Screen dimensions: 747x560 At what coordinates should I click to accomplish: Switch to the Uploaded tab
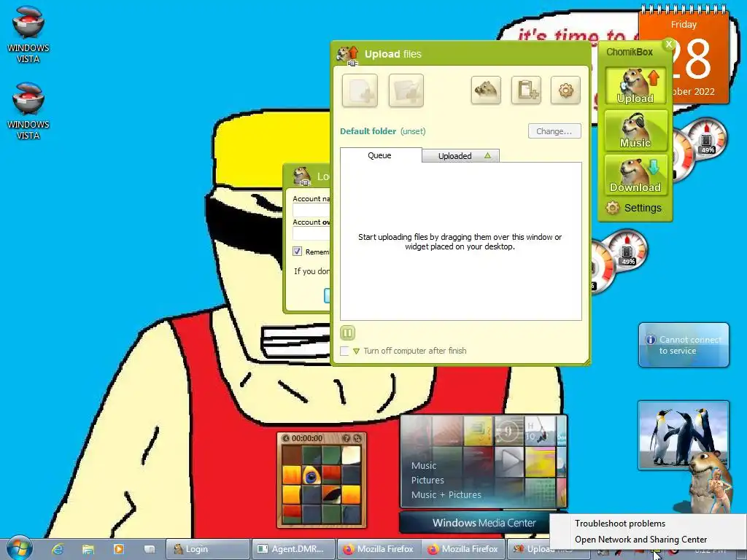pyautogui.click(x=455, y=156)
